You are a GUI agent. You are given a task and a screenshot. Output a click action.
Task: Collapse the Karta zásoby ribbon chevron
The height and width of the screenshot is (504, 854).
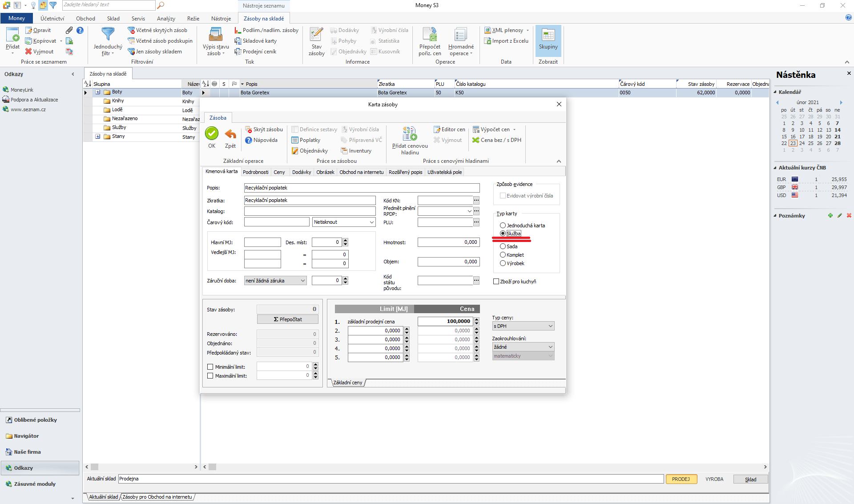(559, 161)
